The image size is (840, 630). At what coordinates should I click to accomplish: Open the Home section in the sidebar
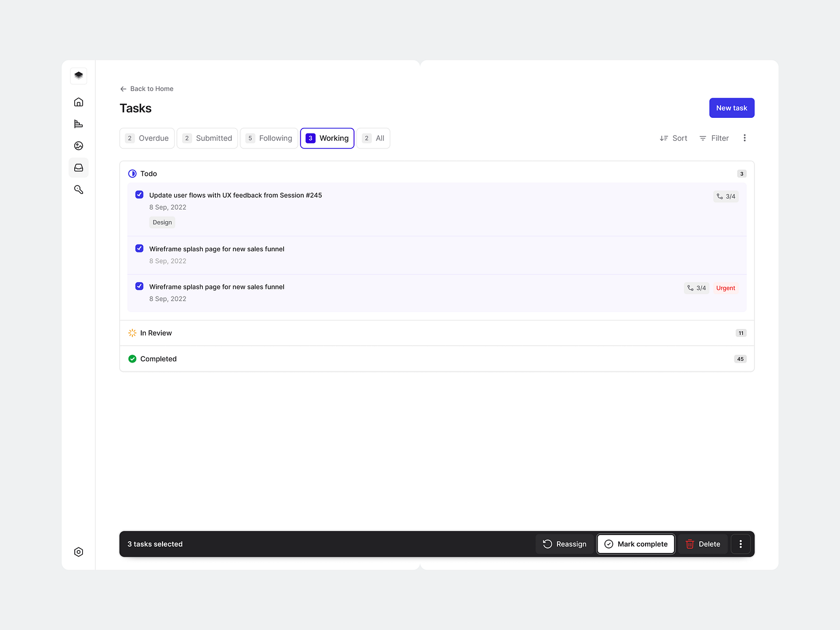78,102
